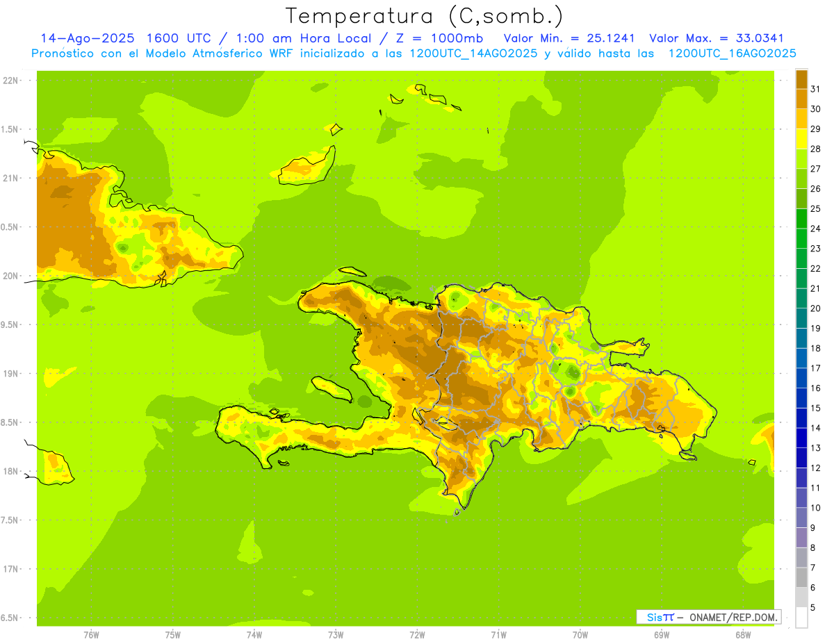Click the "75W" longitude label
834x644 pixels.
(x=173, y=635)
